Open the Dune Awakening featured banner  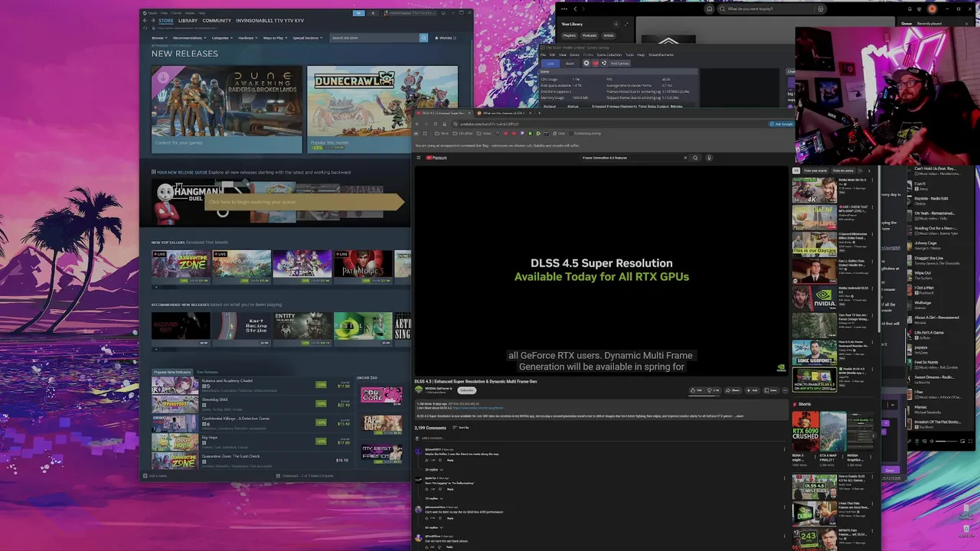(x=227, y=109)
